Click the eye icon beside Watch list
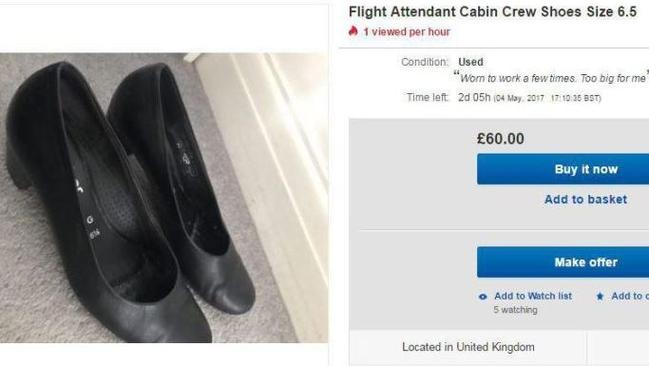649x366 pixels. (483, 296)
